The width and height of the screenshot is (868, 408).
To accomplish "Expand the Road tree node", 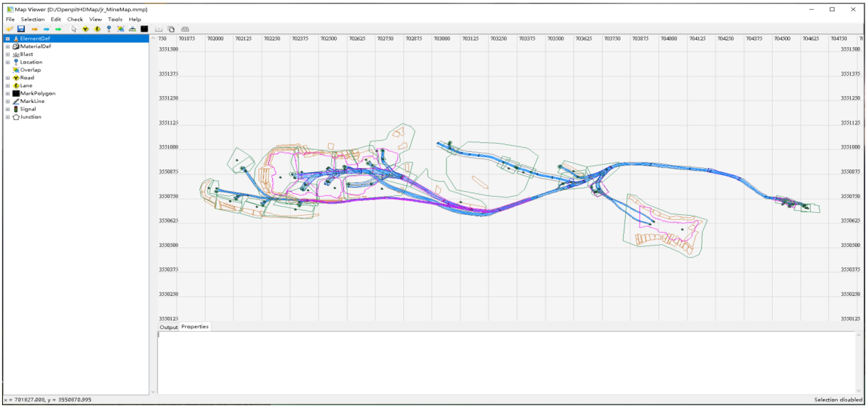I will click(x=8, y=78).
